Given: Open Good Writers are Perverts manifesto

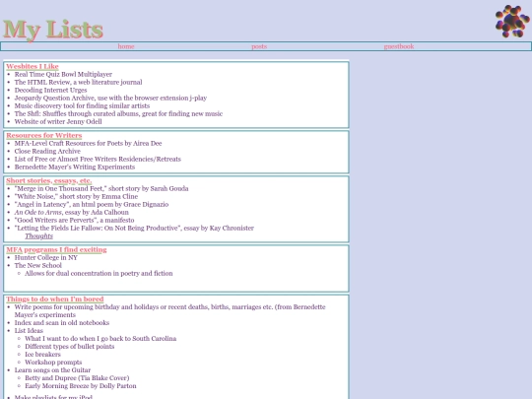Looking at the screenshot, I should click(74, 220).
